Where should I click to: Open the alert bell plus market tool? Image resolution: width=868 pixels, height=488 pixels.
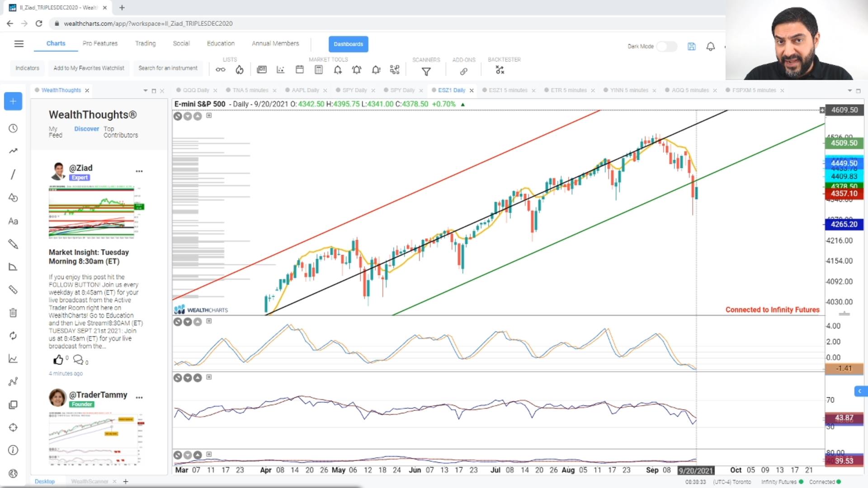click(x=338, y=70)
